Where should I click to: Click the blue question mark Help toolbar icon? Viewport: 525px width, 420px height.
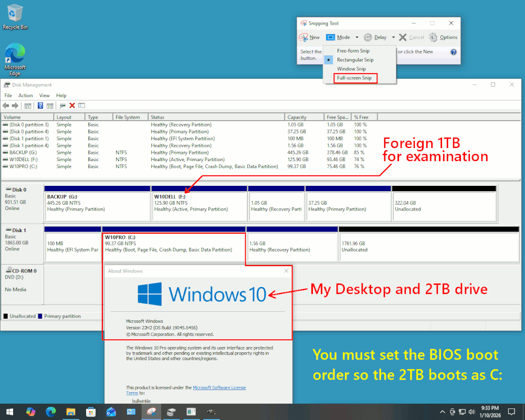tap(40, 106)
